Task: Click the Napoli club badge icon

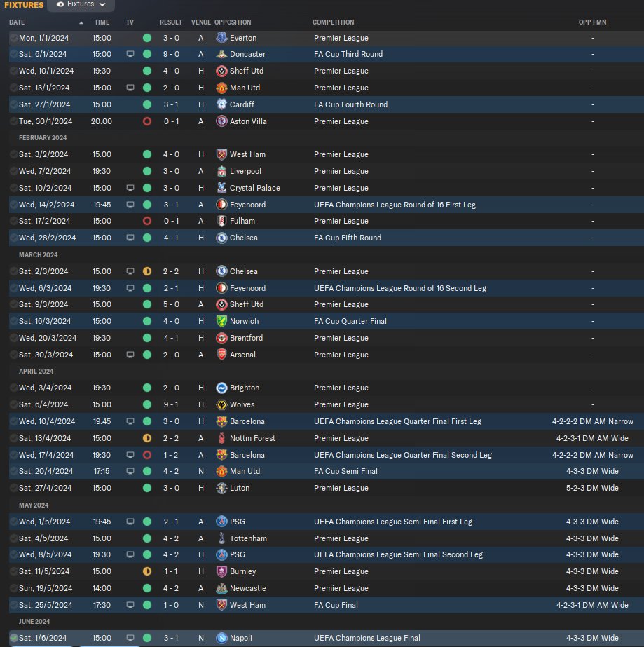Action: [x=221, y=638]
